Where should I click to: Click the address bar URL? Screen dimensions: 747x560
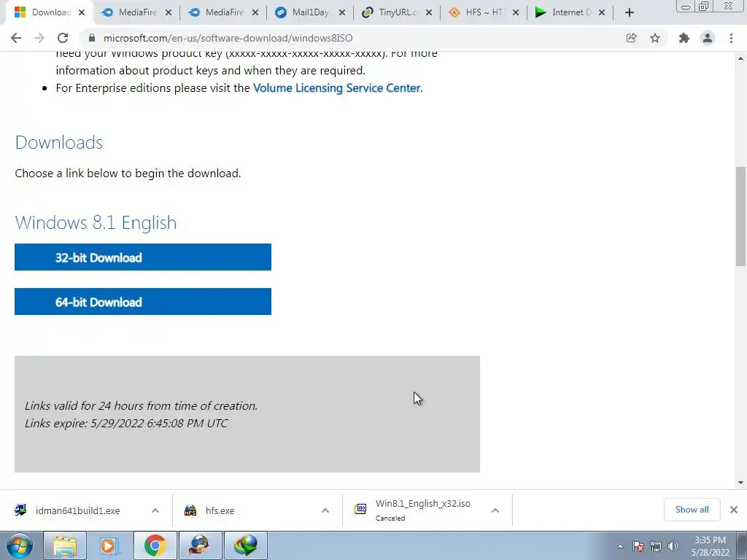pos(228,38)
